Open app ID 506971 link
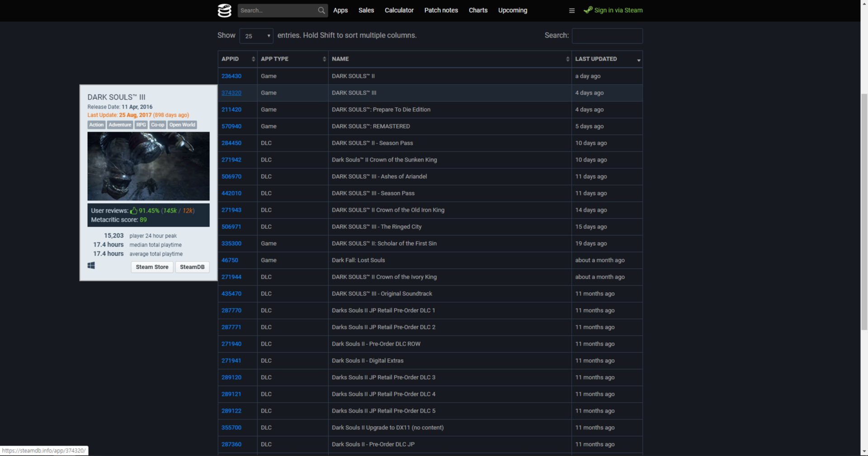 pyautogui.click(x=231, y=227)
